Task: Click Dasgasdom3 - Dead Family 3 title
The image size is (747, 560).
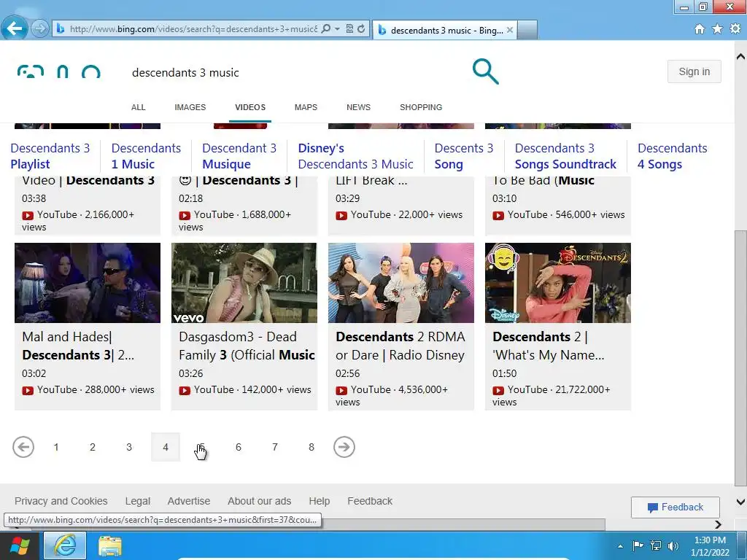Action: (x=247, y=346)
